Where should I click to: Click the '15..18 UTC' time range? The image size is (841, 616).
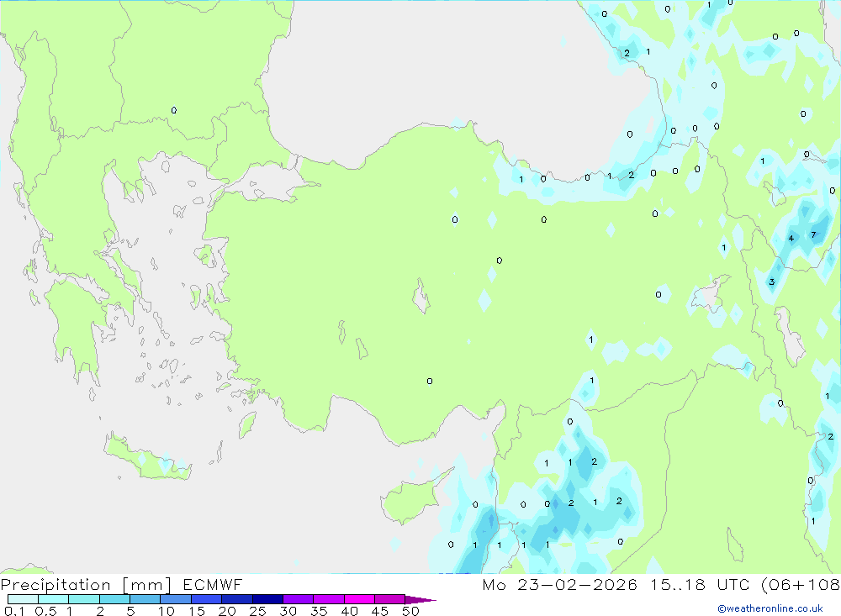699,585
